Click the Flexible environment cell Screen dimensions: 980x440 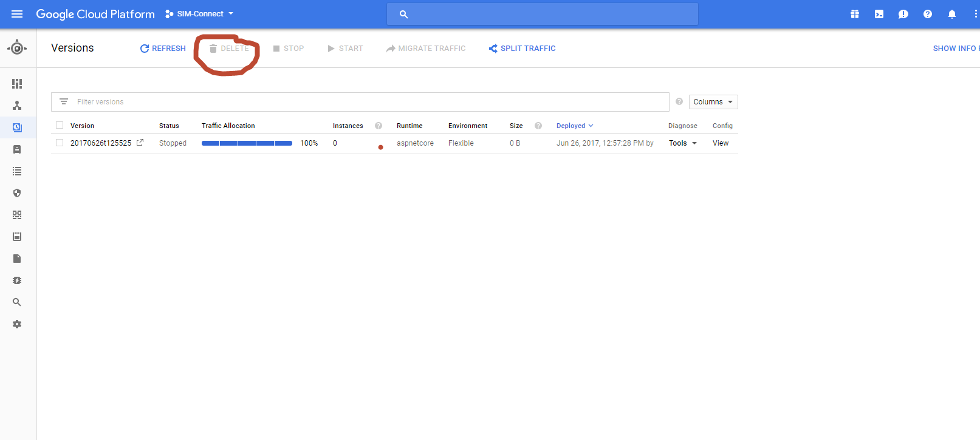(x=461, y=143)
